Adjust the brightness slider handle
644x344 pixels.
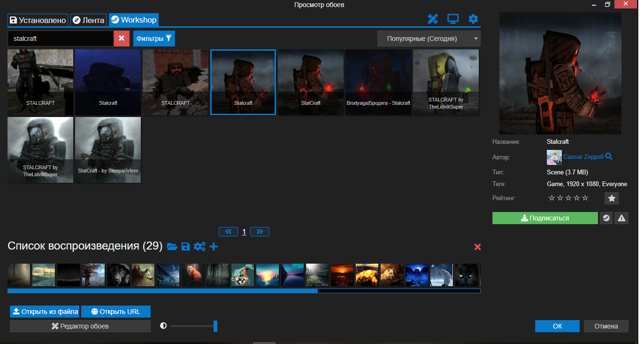215,326
